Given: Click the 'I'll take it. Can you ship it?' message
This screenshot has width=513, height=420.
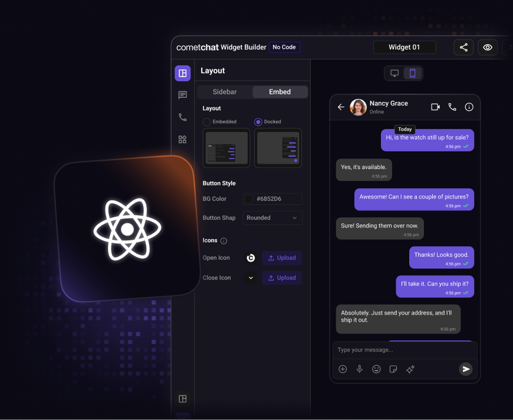Looking at the screenshot, I should (x=435, y=286).
